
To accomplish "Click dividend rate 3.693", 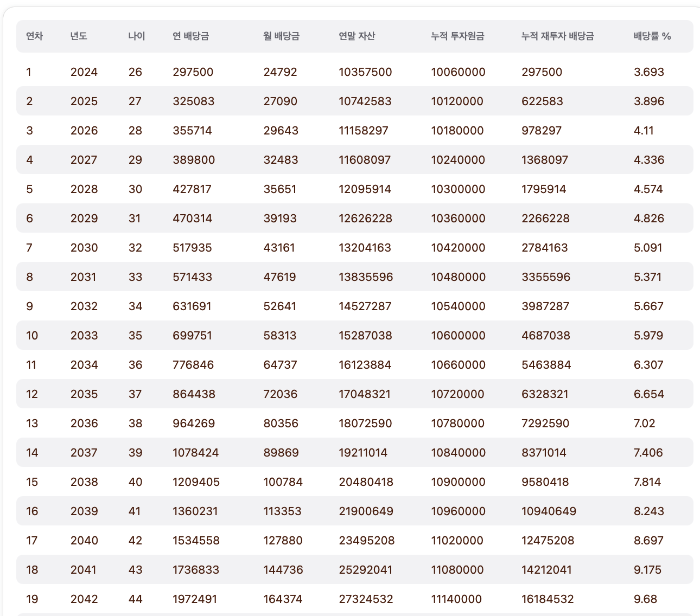I will coord(649,72).
